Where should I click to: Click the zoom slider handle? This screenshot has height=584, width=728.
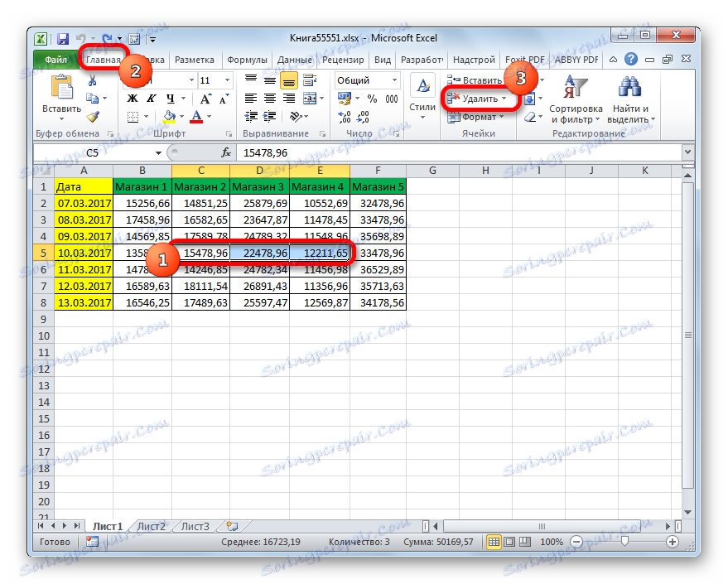click(x=625, y=541)
